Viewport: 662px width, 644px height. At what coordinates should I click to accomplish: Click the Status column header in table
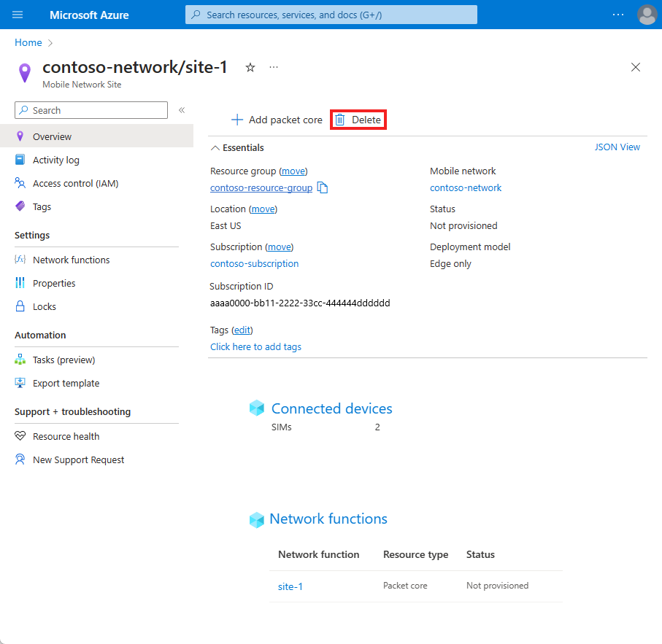[x=480, y=554]
